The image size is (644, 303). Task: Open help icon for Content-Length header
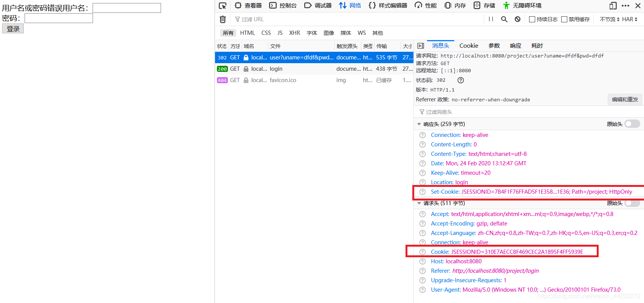click(x=423, y=145)
